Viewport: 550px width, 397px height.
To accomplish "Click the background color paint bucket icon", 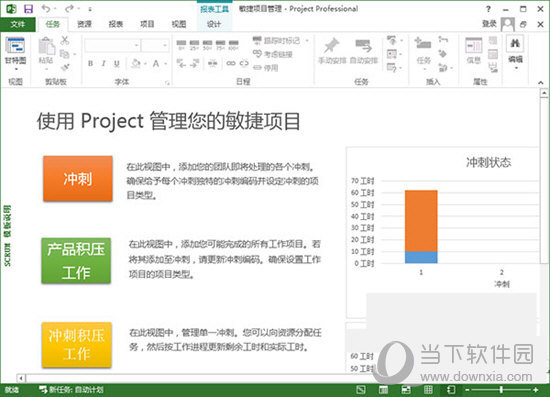I will click(x=136, y=63).
